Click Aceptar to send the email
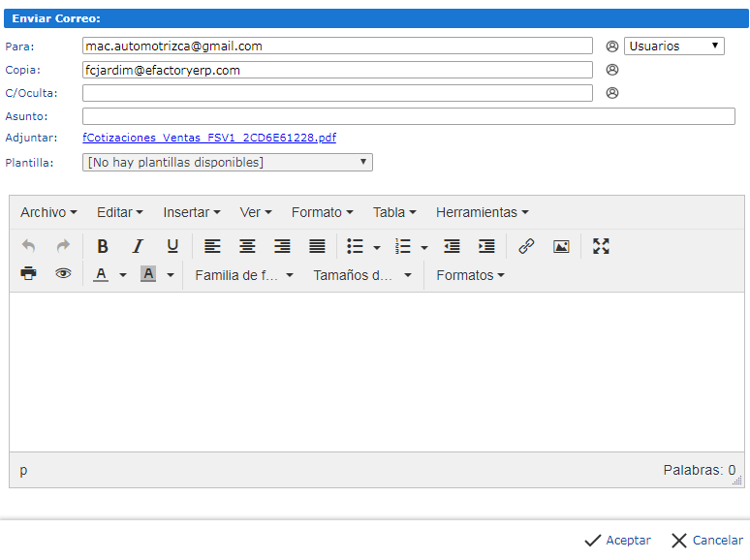 (617, 541)
